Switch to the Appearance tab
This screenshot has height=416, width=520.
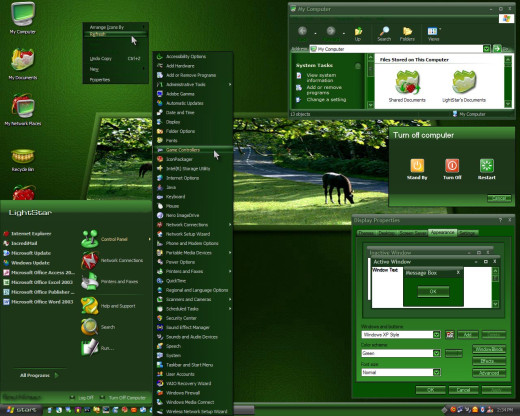442,232
